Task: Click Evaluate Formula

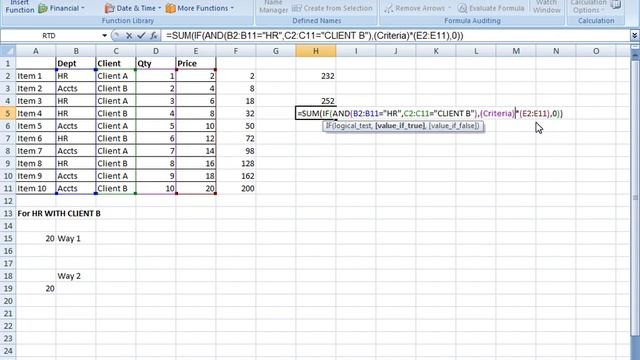Action: [x=491, y=8]
